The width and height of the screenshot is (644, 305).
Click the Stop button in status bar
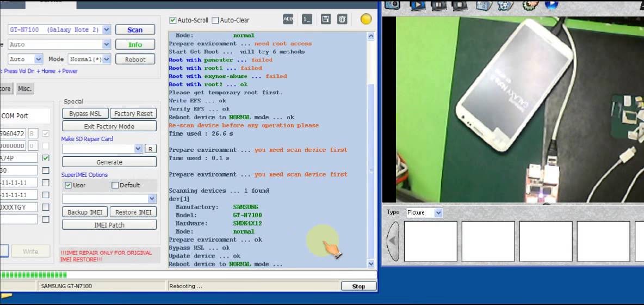[358, 286]
